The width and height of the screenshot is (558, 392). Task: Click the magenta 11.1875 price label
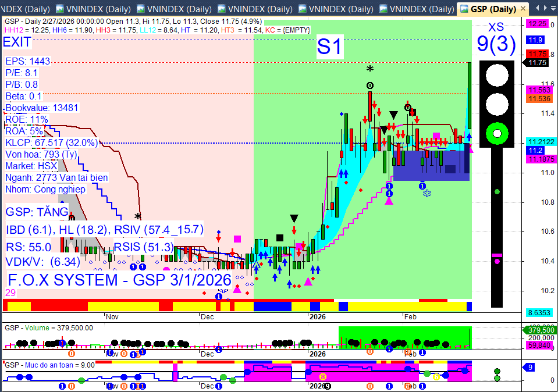point(541,159)
